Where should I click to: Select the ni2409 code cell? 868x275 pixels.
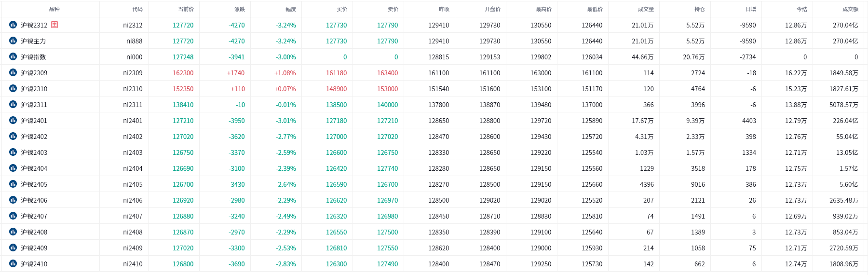(x=133, y=248)
